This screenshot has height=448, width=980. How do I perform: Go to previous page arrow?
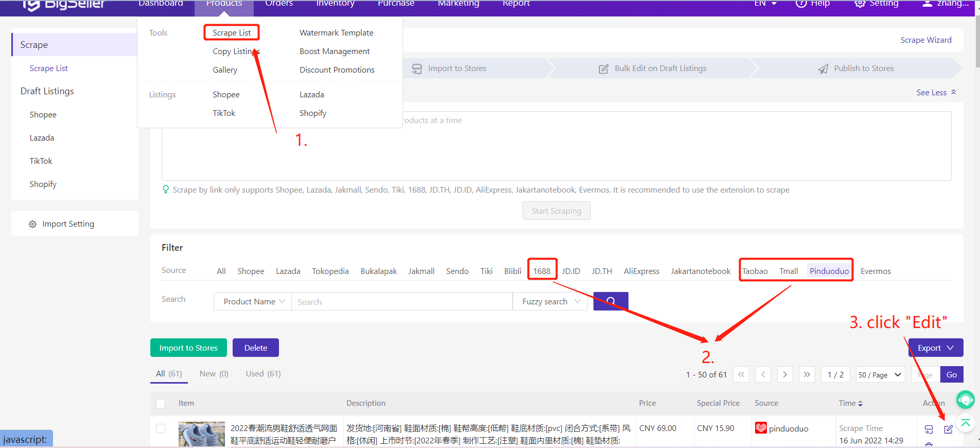pos(763,374)
